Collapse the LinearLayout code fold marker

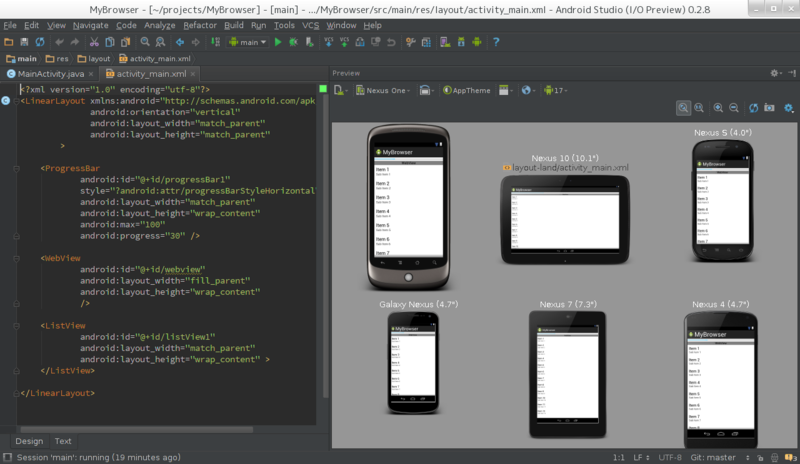coord(16,101)
